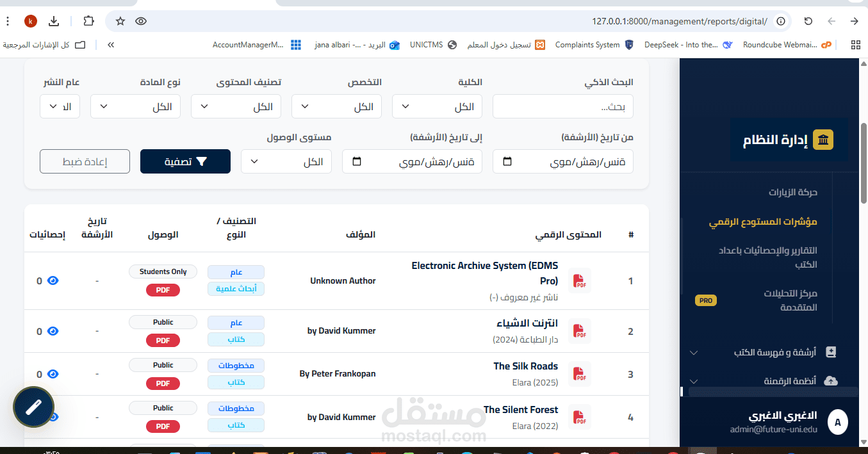Image resolution: width=868 pixels, height=454 pixels.
Task: Click مخطوطات tag in The Silk Roads row
Action: 236,366
